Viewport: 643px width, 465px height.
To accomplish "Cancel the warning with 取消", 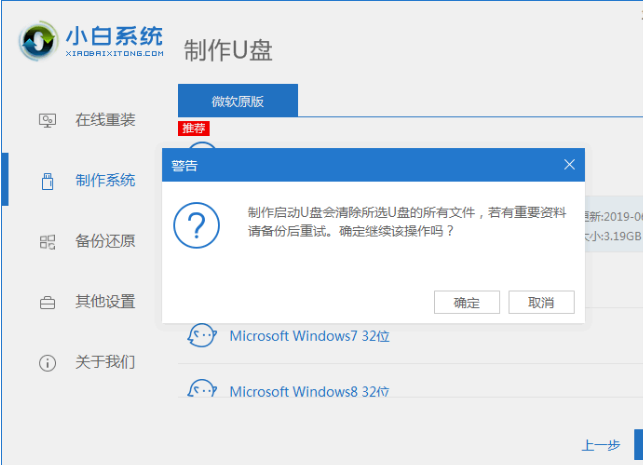I will tap(541, 303).
